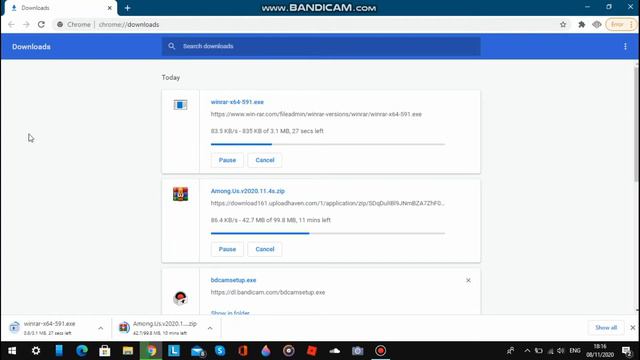Image resolution: width=640 pixels, height=360 pixels.
Task: Click the Bandicam recording taskbar icon
Action: pyautogui.click(x=380, y=351)
